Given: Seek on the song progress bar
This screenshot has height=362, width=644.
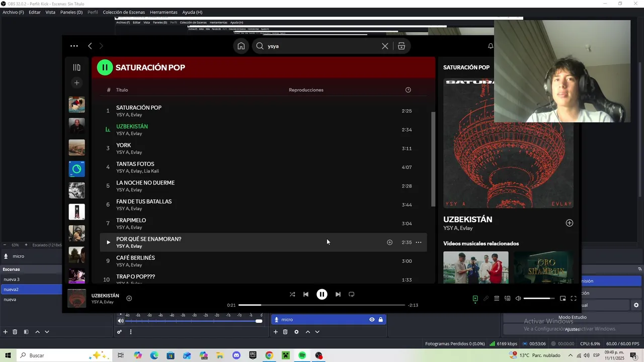Looking at the screenshot, I should click(x=321, y=305).
